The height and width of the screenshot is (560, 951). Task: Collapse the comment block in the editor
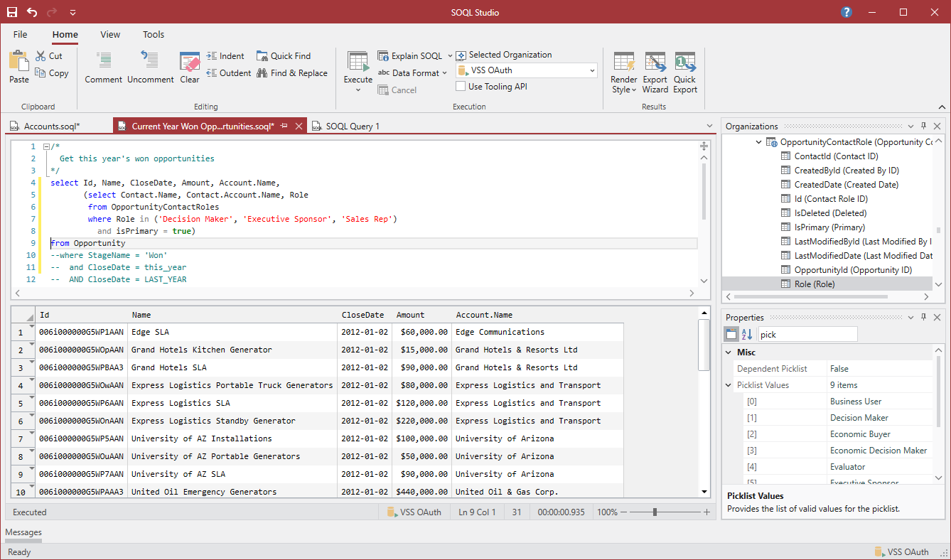(46, 147)
